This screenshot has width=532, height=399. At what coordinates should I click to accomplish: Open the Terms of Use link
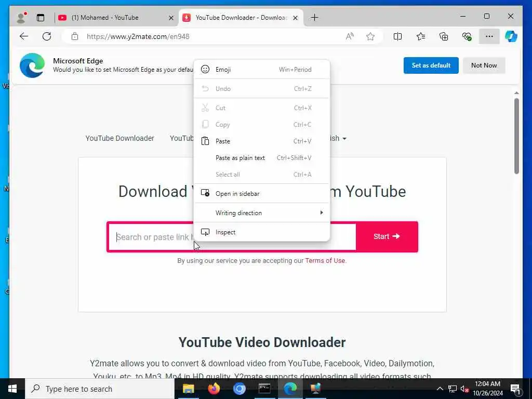(x=325, y=261)
